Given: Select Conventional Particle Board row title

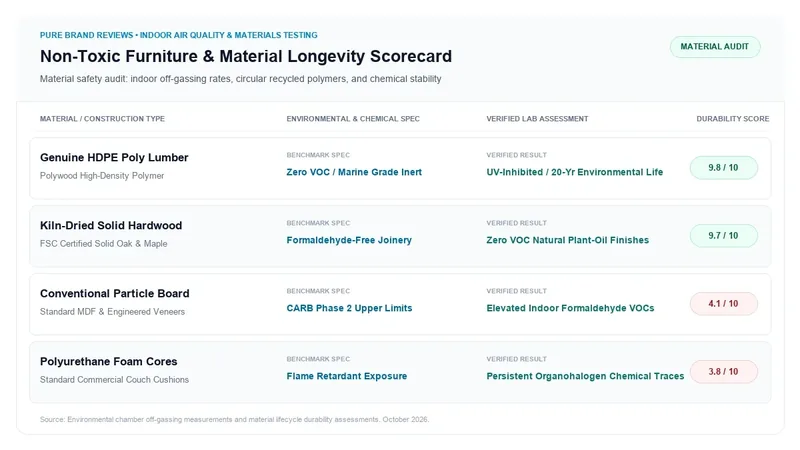Looking at the screenshot, I should [x=115, y=293].
